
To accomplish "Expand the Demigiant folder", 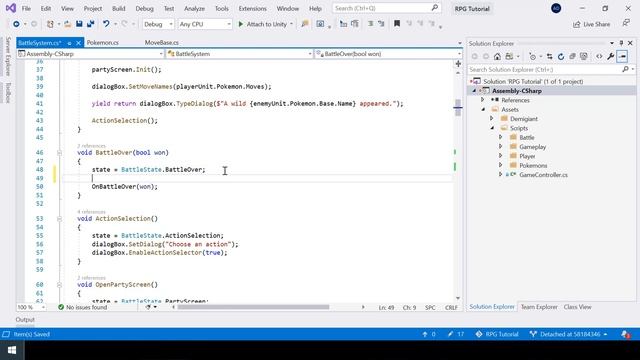I will [x=492, y=119].
